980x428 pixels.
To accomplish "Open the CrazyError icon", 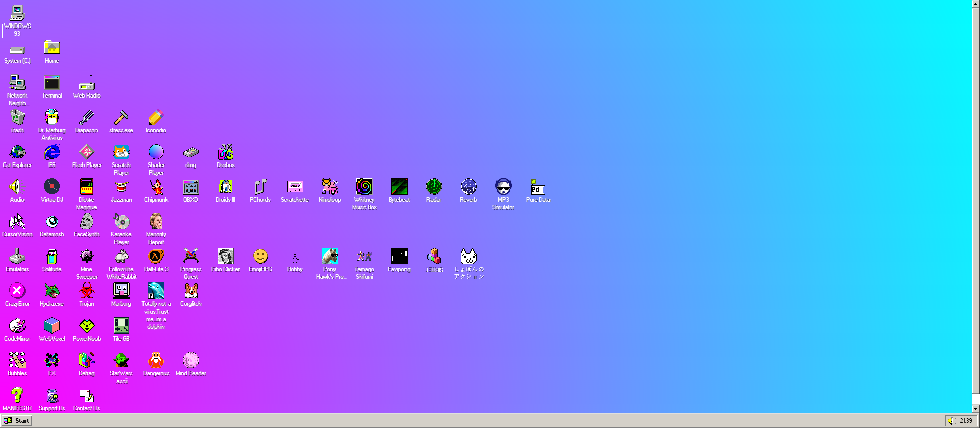I will click(x=17, y=291).
